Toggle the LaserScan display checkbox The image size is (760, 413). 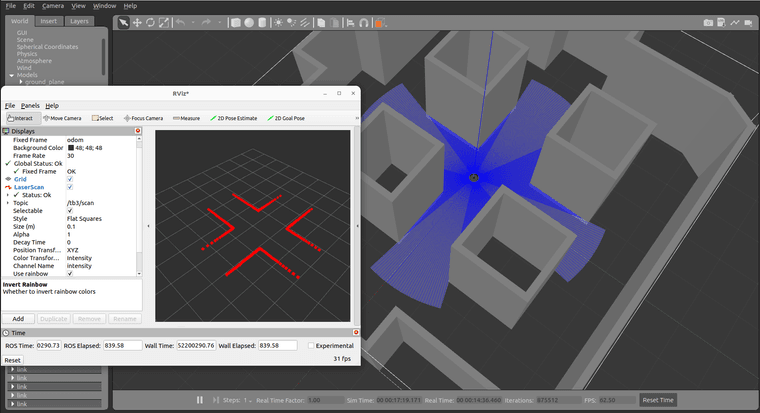point(70,187)
